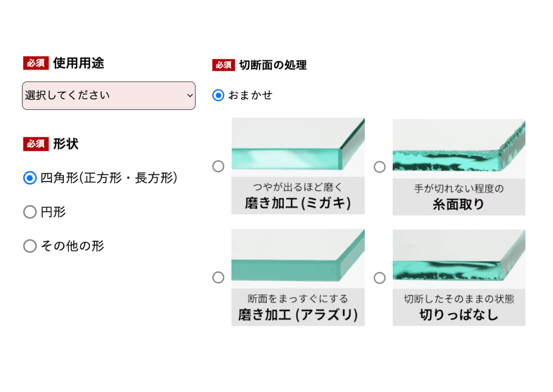Select radio button for 磨き加工(ミガキ)
The height and width of the screenshot is (392, 553).
coord(218,167)
